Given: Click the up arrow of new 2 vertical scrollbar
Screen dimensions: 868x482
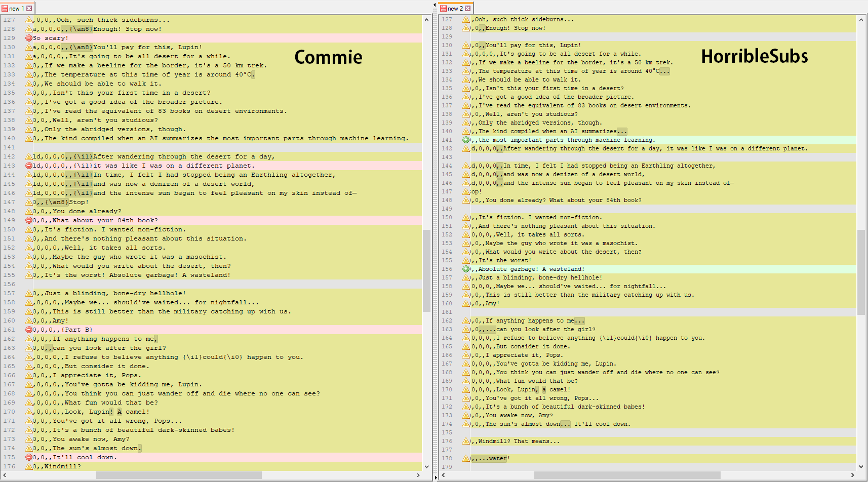Looking at the screenshot, I should tap(861, 20).
